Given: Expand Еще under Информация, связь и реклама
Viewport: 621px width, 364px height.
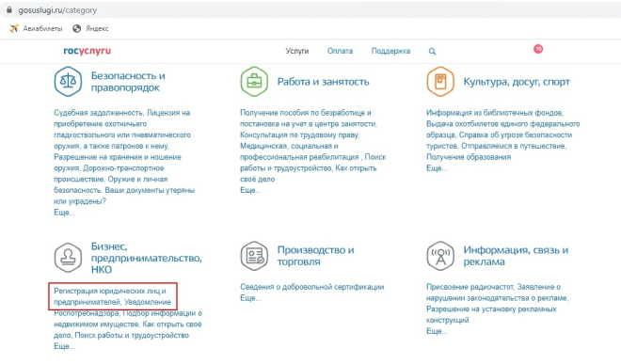Looking at the screenshot, I should [437, 331].
